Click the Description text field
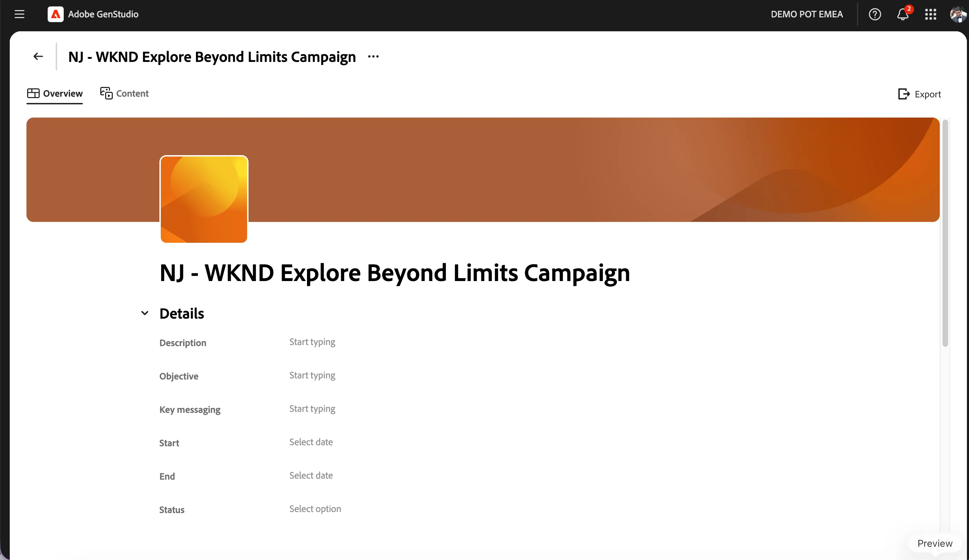This screenshot has width=969, height=560. 312,342
